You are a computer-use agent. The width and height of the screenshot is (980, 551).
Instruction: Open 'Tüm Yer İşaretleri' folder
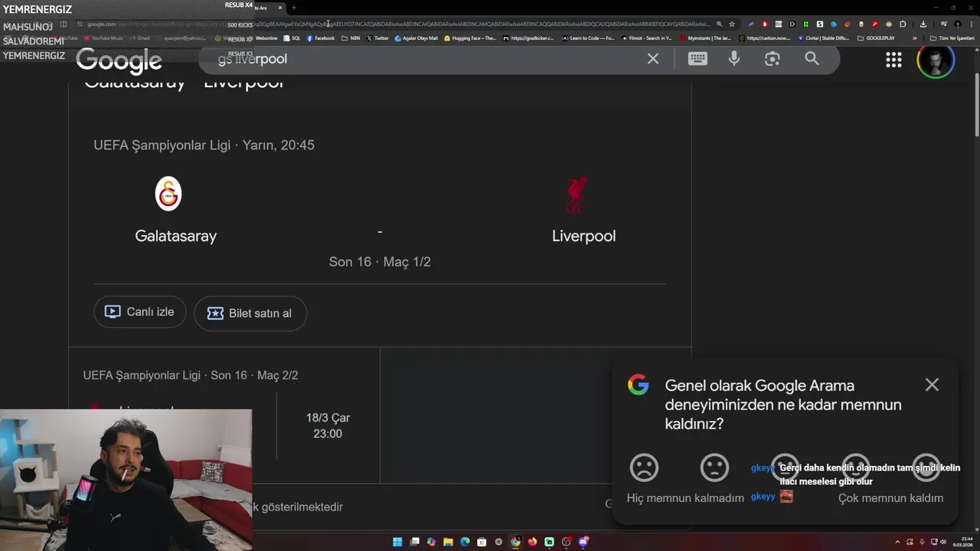click(x=953, y=37)
